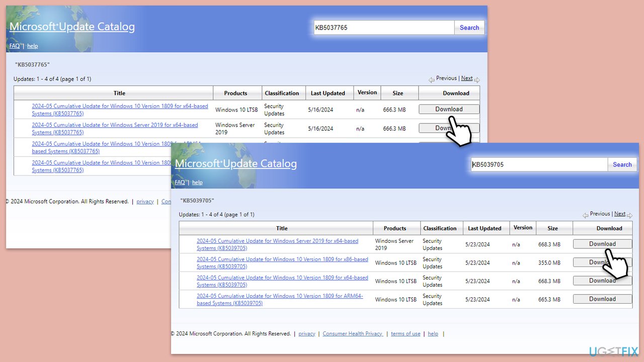Screen dimensions: 644x362
Task: Click the Previous arrow icon in KB5037765 results
Action: (432, 80)
